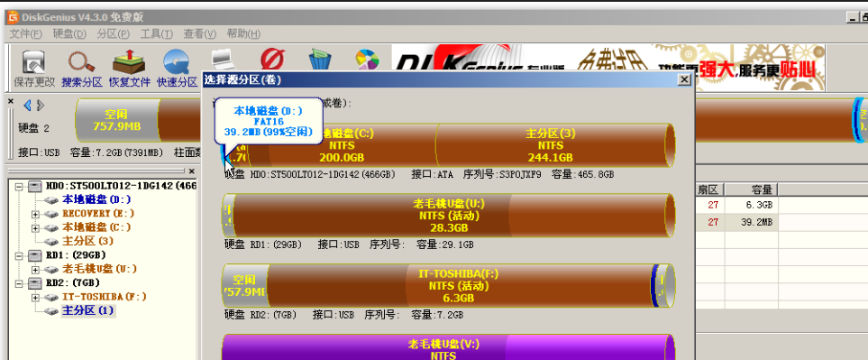Collapse the RD1:(29GB) disk node
868x360 pixels.
[19, 255]
